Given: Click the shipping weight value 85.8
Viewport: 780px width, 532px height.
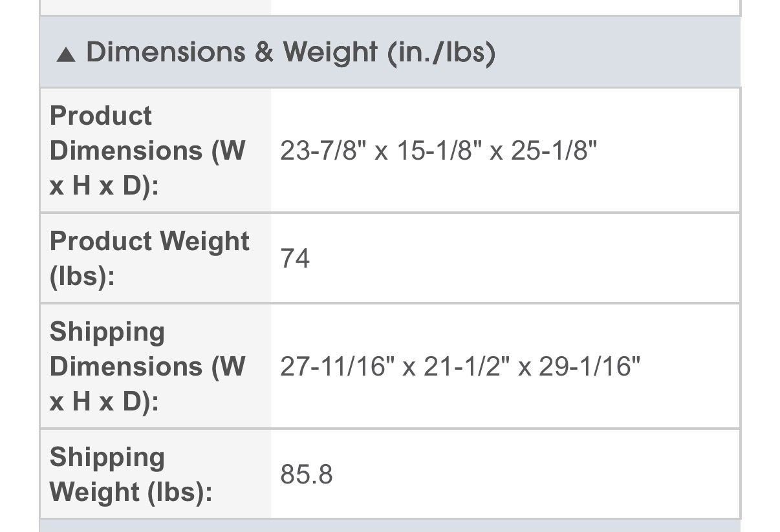Looking at the screenshot, I should pyautogui.click(x=307, y=474).
